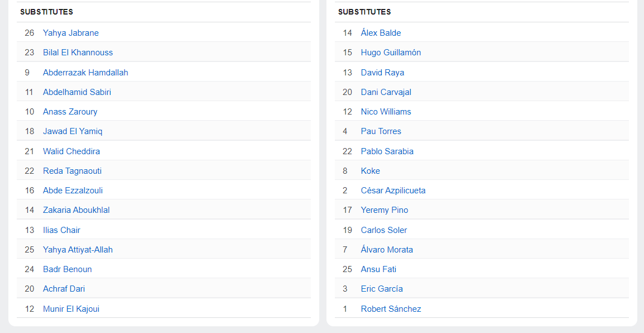
Task: Open Yahya Jabrane's player page
Action: click(x=70, y=33)
